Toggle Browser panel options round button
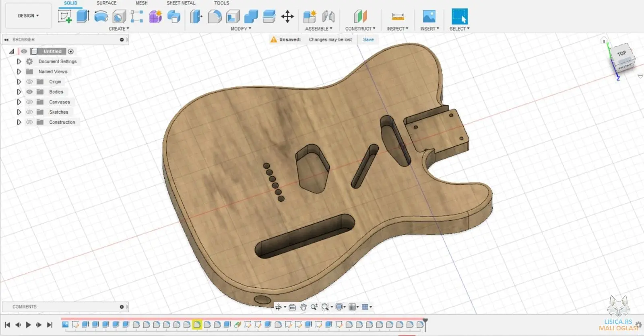Screen dimensions: 644x336 tap(122, 39)
